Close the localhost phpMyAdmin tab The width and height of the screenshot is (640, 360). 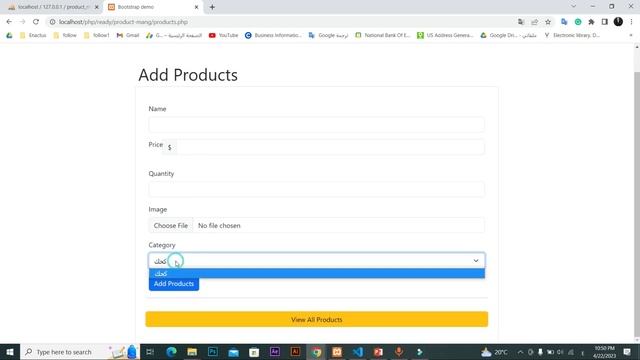[97, 7]
